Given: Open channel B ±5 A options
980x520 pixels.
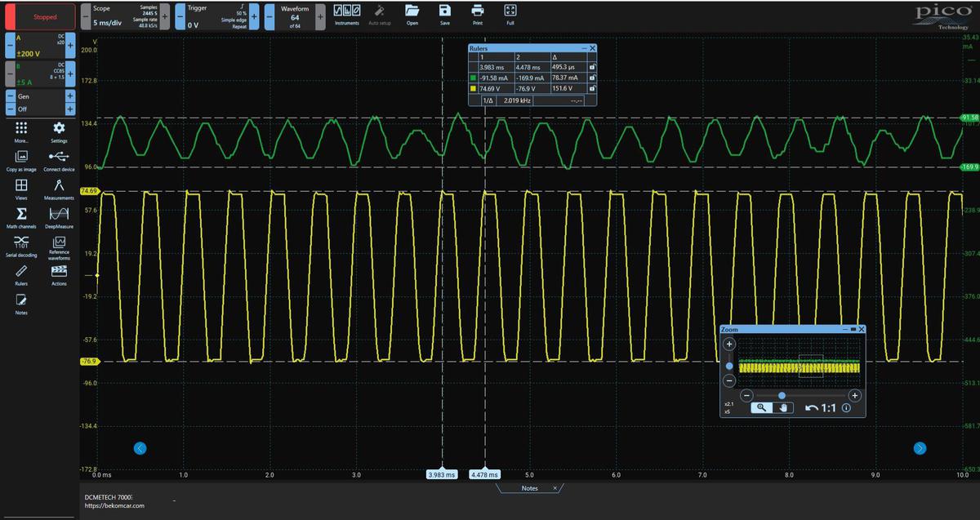Looking at the screenshot, I should [38, 75].
